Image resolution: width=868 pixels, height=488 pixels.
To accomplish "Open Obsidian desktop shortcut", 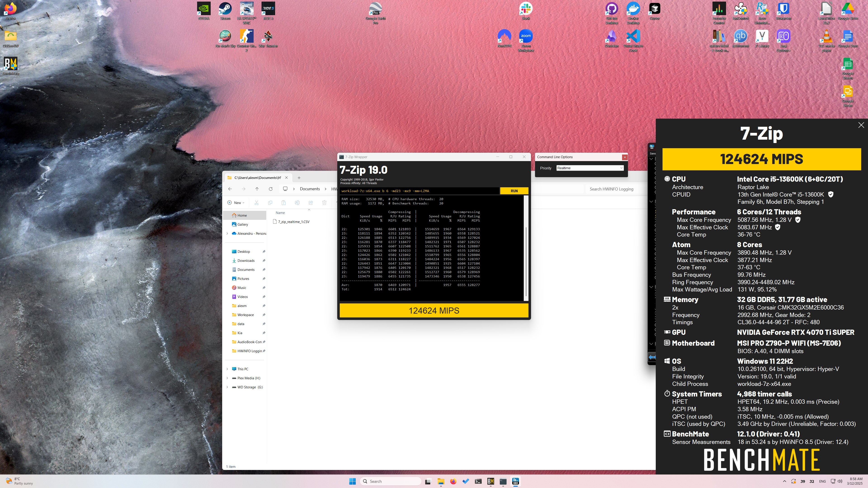I will coord(612,38).
